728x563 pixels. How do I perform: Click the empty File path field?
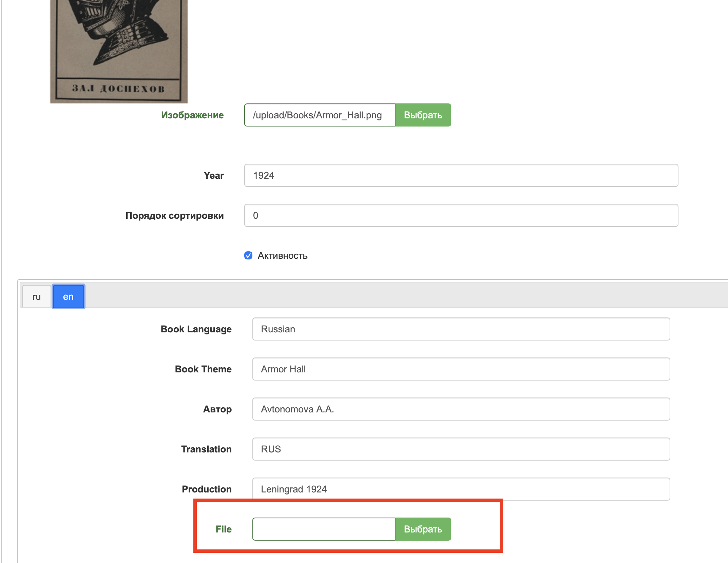tap(324, 529)
